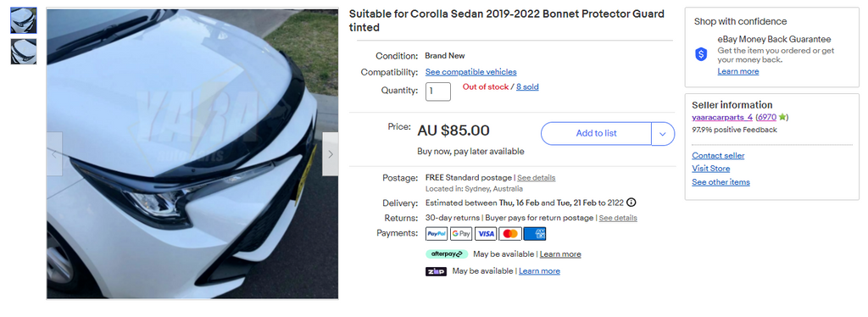
Task: Click the Google Pay payment icon
Action: [x=460, y=234]
